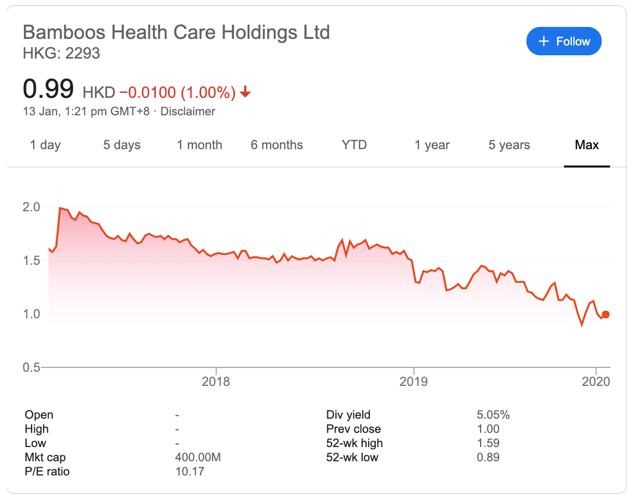Select the Max range tab
This screenshot has width=633, height=498.
587,145
